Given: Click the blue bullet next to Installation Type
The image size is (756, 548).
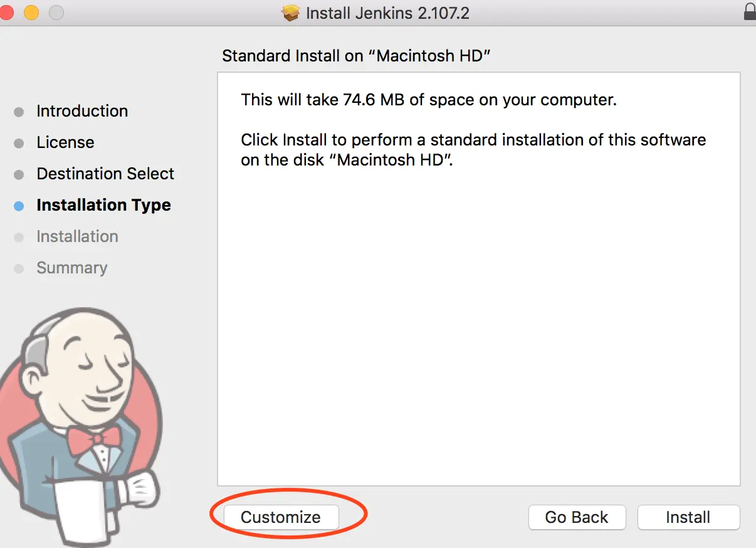Looking at the screenshot, I should [19, 206].
